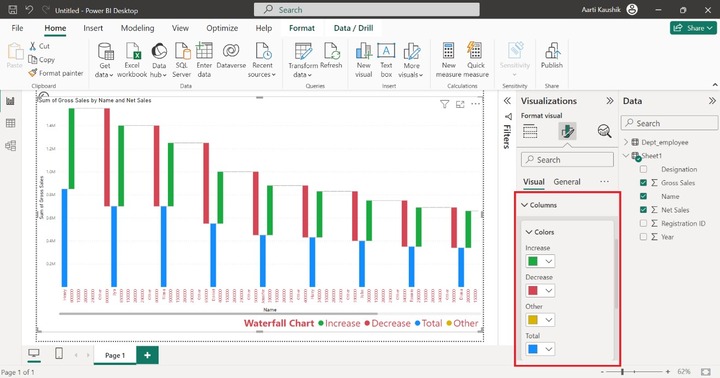Check the Year field
Image resolution: width=720 pixels, height=378 pixels.
click(643, 237)
